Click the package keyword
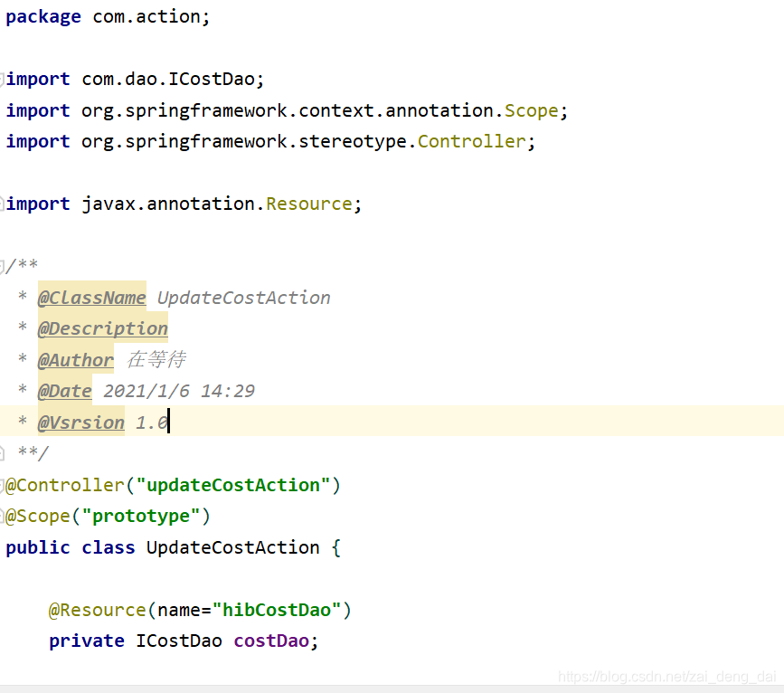Image resolution: width=784 pixels, height=693 pixels. [x=43, y=17]
